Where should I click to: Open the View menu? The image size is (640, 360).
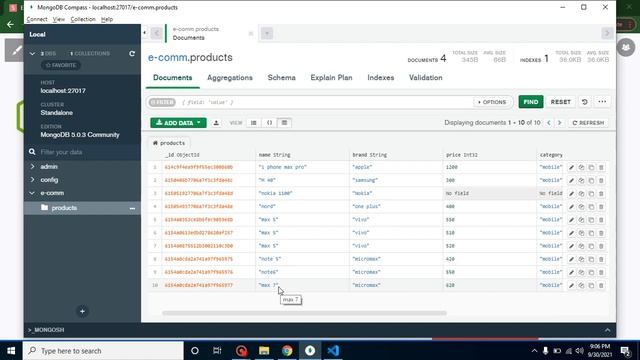(59, 19)
